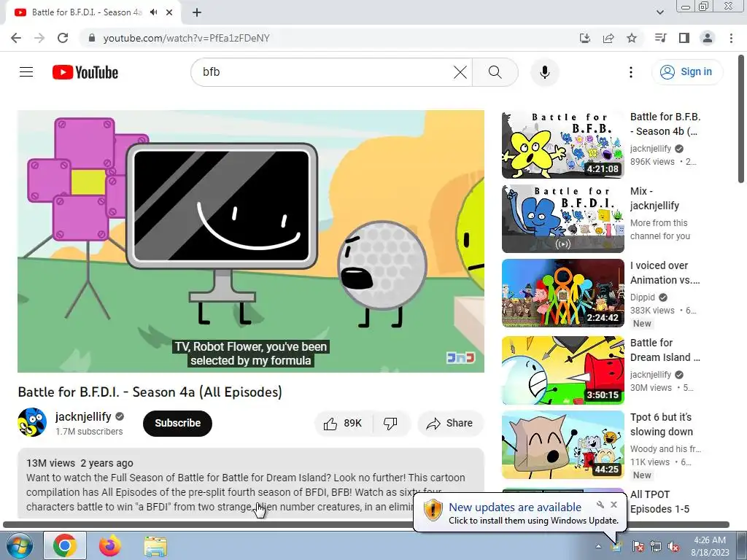747x560 pixels.
Task: Close the Battle for B.F.D.I. tab
Action: pos(169,12)
